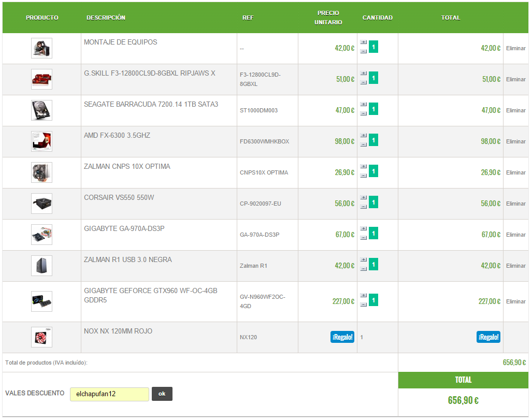Remove GIGABYTE GTX960 via Eliminar

pyautogui.click(x=516, y=301)
